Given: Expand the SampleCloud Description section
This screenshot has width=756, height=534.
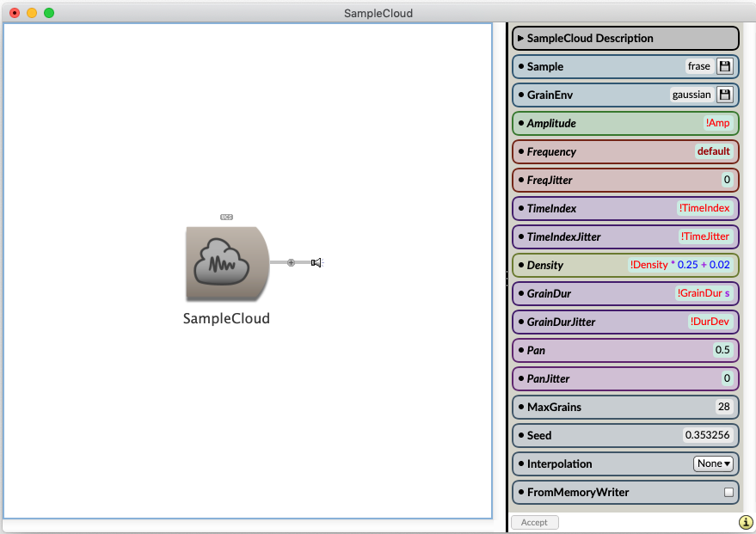Looking at the screenshot, I should 521,38.
